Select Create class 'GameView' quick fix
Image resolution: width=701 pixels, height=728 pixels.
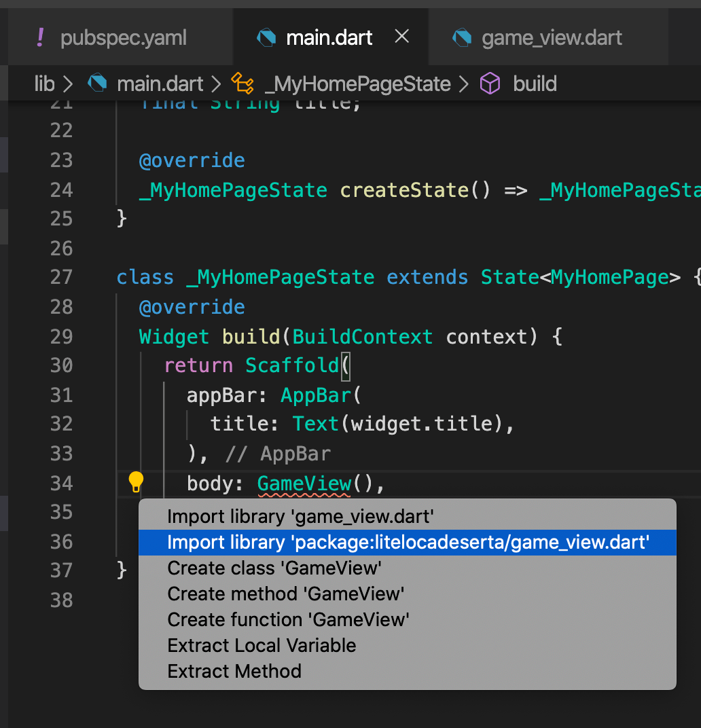tap(274, 568)
